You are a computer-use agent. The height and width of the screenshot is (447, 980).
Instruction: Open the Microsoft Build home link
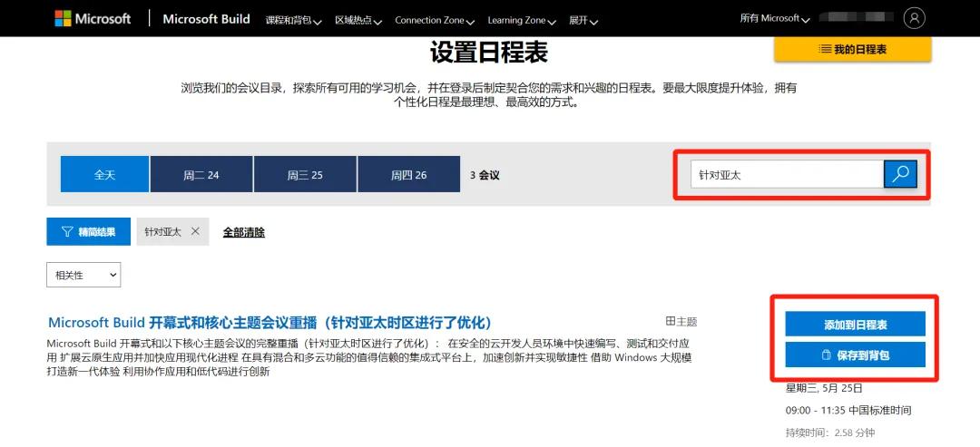206,19
